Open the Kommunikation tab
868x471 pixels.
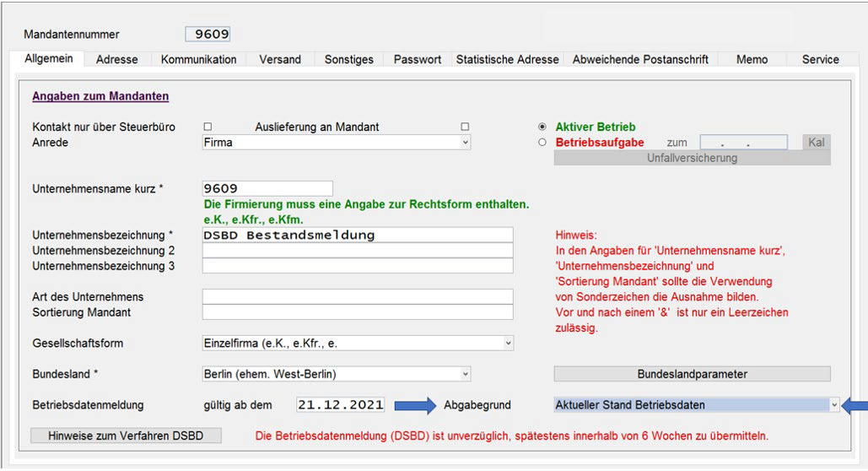click(x=198, y=59)
